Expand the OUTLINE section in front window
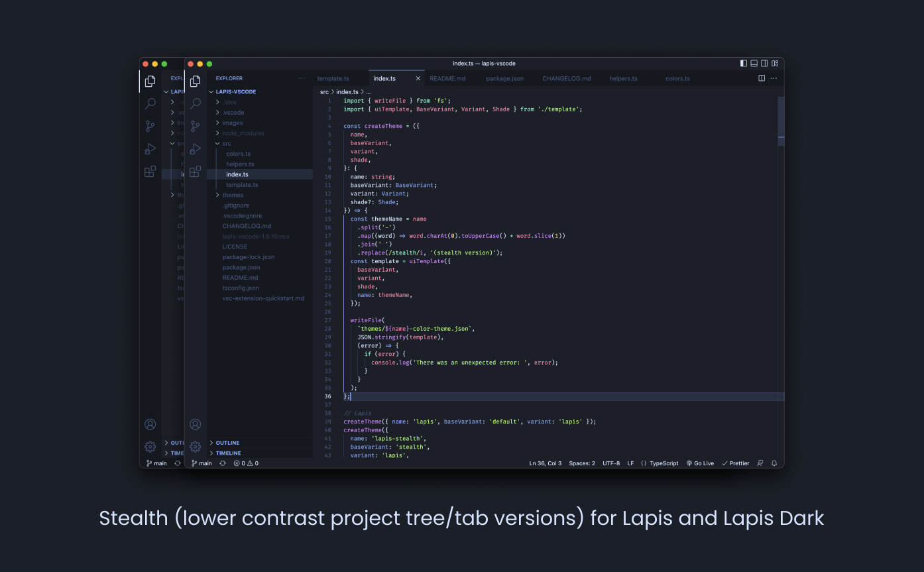924x572 pixels. click(x=260, y=443)
